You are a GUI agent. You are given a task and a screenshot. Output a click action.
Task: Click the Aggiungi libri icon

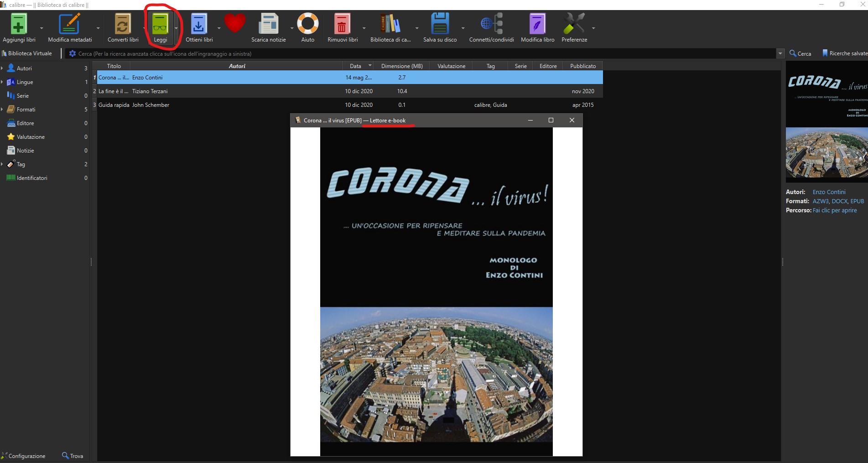pyautogui.click(x=19, y=24)
